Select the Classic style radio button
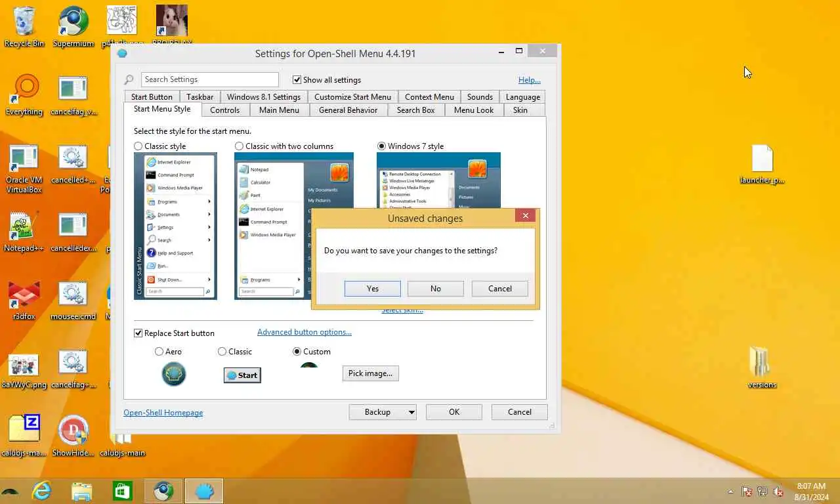This screenshot has height=504, width=840. [x=138, y=146]
